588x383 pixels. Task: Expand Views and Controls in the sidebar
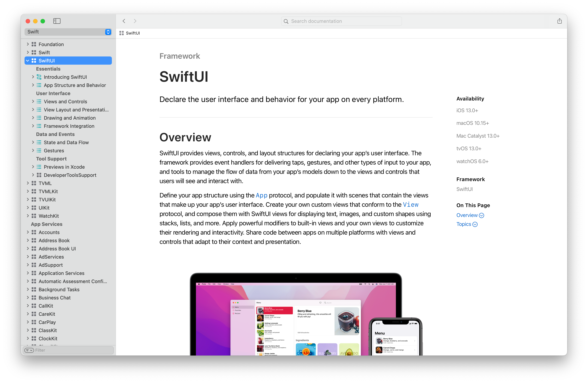tap(33, 101)
